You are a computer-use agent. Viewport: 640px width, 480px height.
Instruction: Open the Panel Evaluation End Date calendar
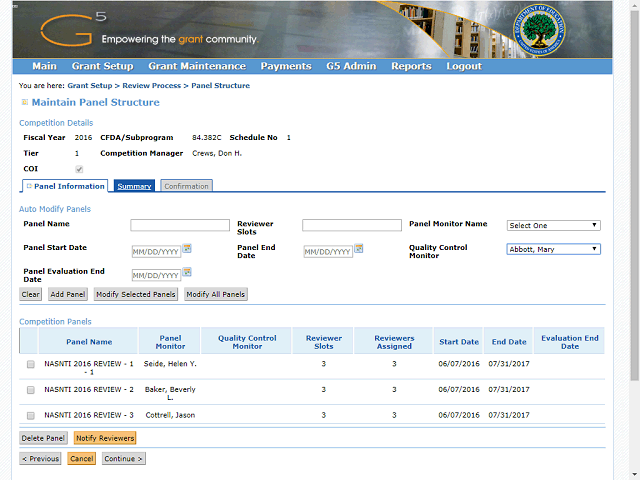tap(187, 272)
